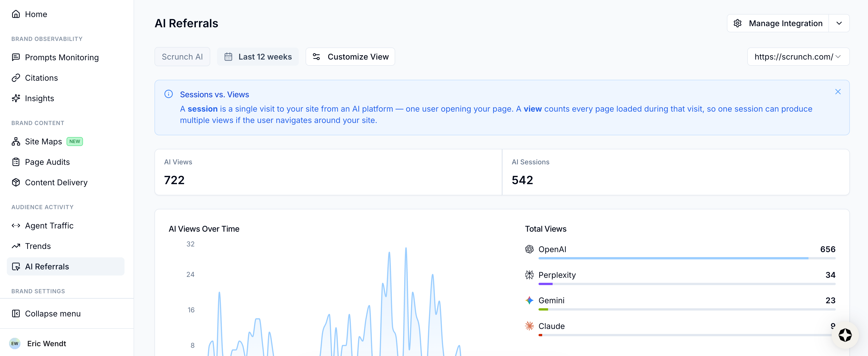Screen dimensions: 868x356
Task: Click the info icon in Sessions banner
Action: point(168,94)
